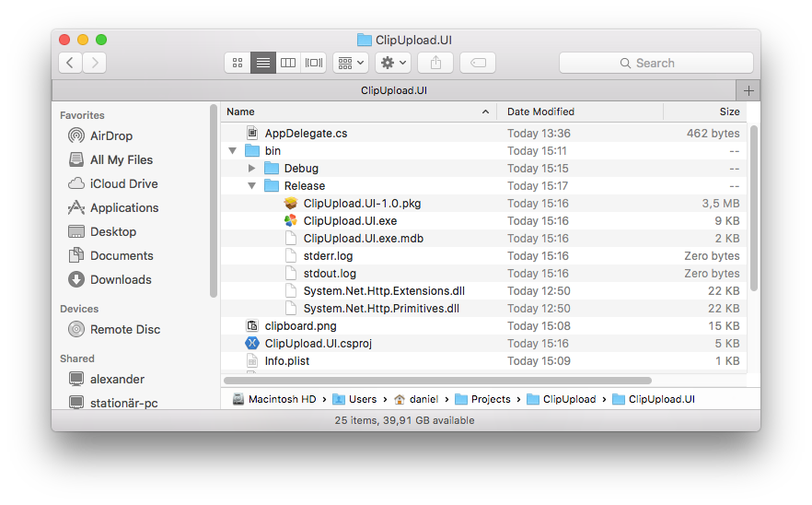
Task: Open Applications in the sidebar
Action: pyautogui.click(x=113, y=208)
